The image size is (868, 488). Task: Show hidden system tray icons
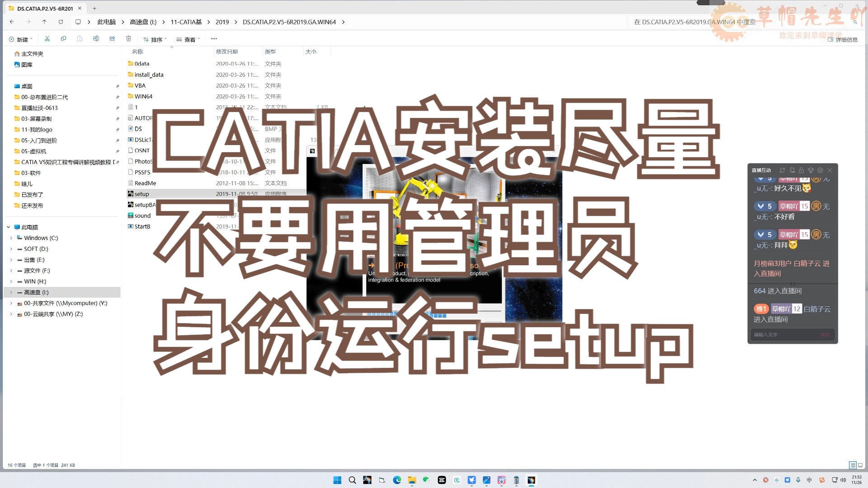[x=755, y=480]
